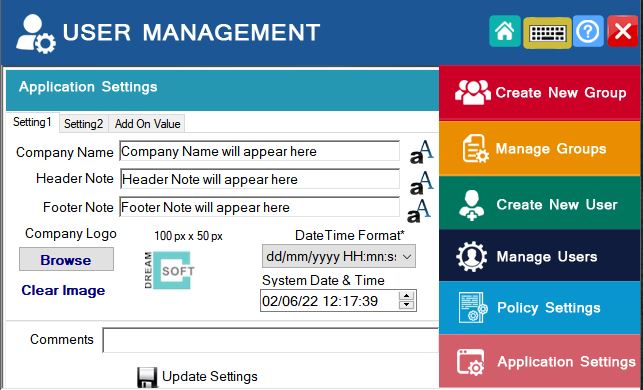Click the Update Settings floppy disk icon

(147, 377)
